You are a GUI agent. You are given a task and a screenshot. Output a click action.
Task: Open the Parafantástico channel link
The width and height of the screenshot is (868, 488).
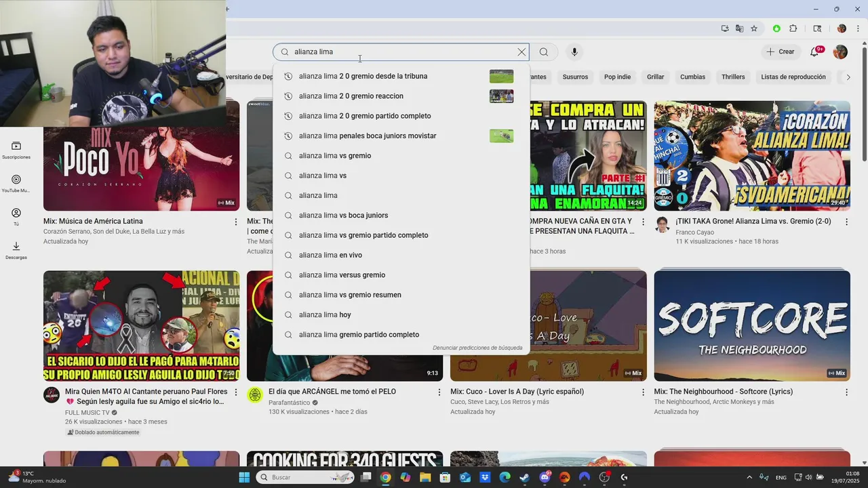click(289, 403)
